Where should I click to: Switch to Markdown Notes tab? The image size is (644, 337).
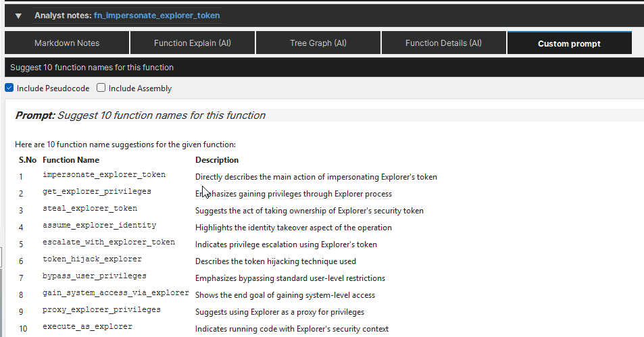(x=67, y=43)
